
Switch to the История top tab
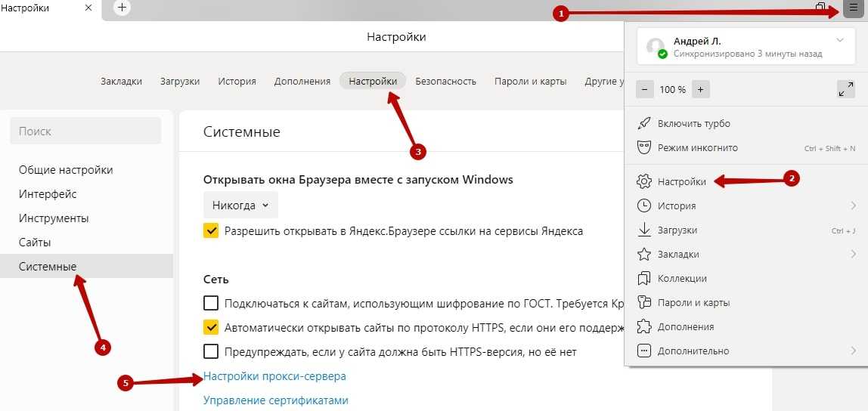(x=237, y=82)
